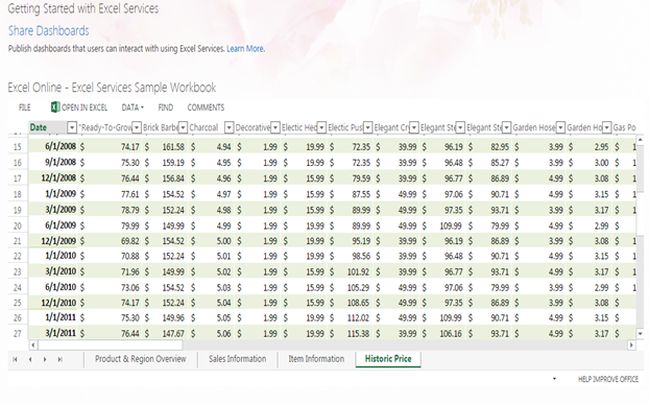
Task: Select the date cell 6/1/2008
Action: click(x=53, y=146)
